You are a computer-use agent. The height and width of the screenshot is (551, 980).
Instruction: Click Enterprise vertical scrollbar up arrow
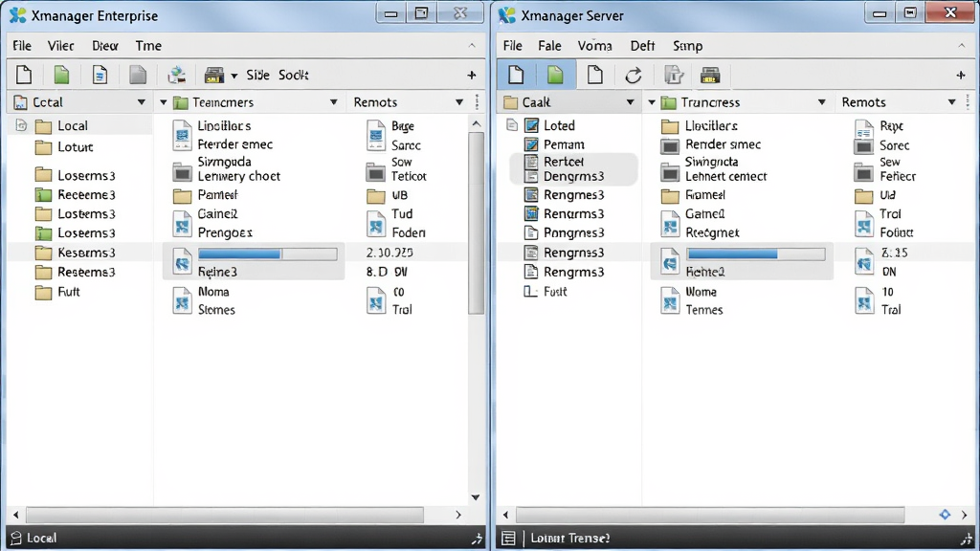coord(477,123)
